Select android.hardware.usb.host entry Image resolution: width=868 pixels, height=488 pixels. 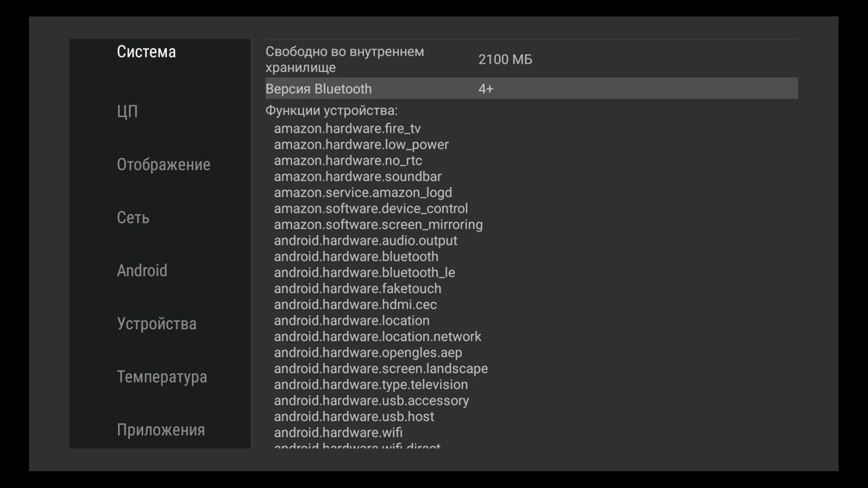354,416
